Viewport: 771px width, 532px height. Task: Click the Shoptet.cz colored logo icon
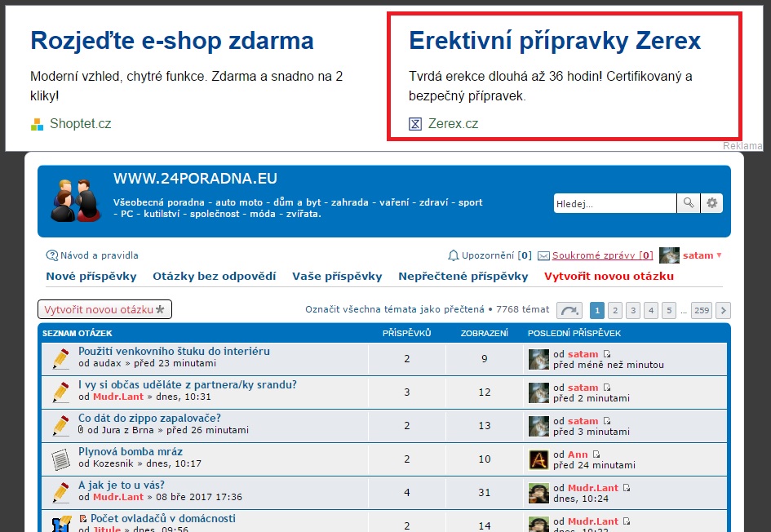[x=36, y=123]
